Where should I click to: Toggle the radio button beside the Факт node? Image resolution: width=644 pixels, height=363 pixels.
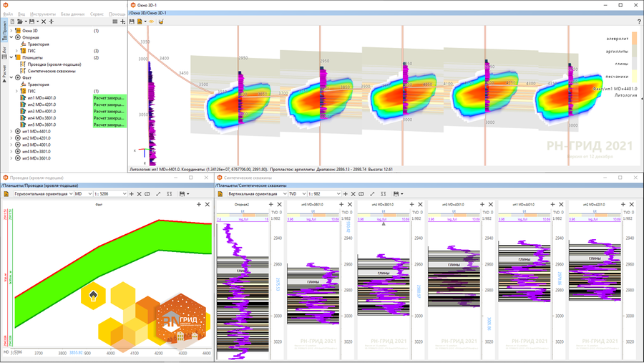coord(17,78)
